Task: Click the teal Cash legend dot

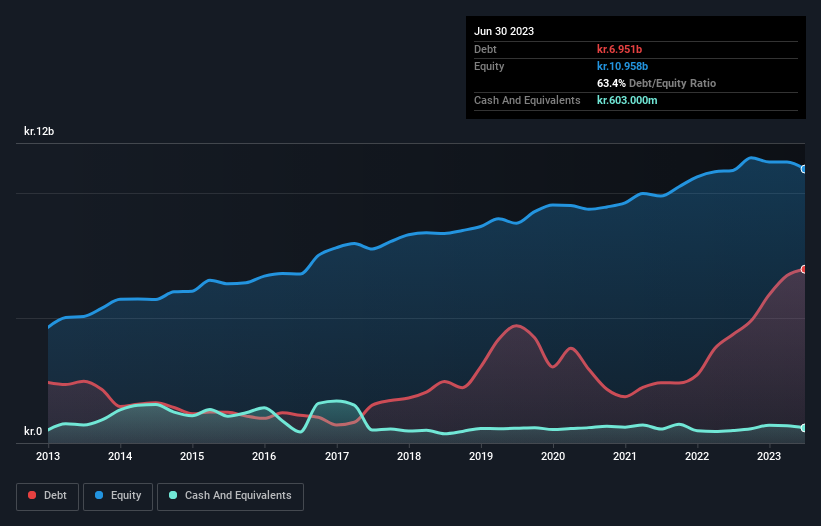Action: (173, 495)
